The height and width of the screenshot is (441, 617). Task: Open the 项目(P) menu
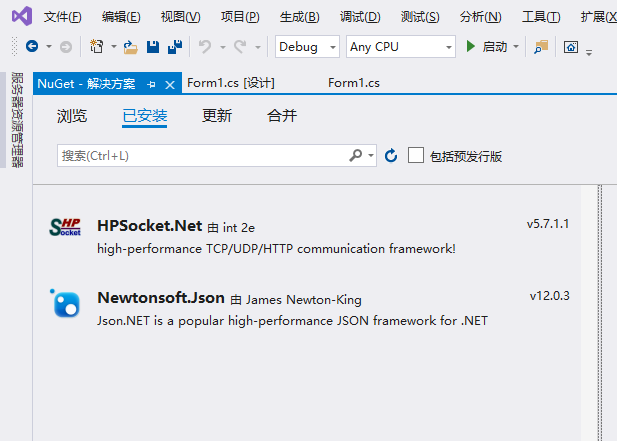pyautogui.click(x=240, y=17)
